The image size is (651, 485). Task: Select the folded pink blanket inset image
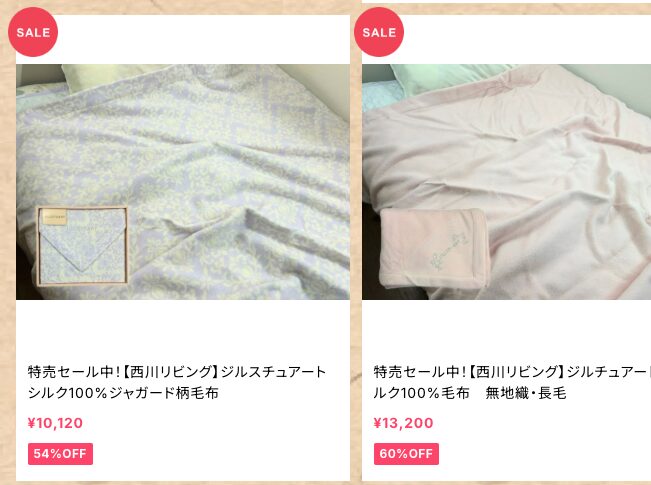434,248
